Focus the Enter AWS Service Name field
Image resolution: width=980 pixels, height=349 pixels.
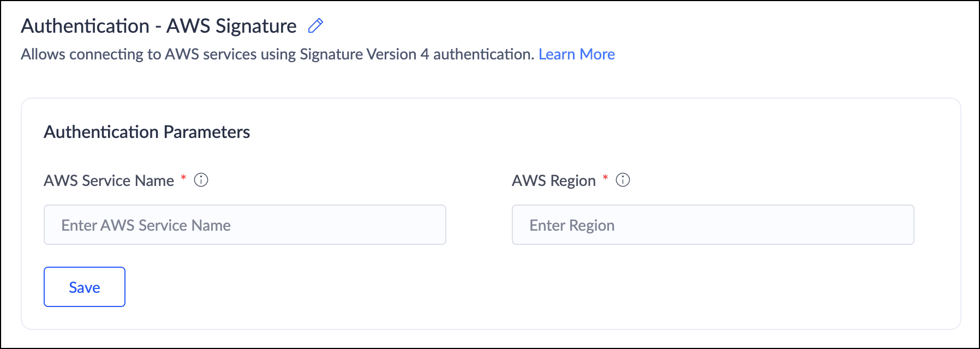pyautogui.click(x=244, y=225)
